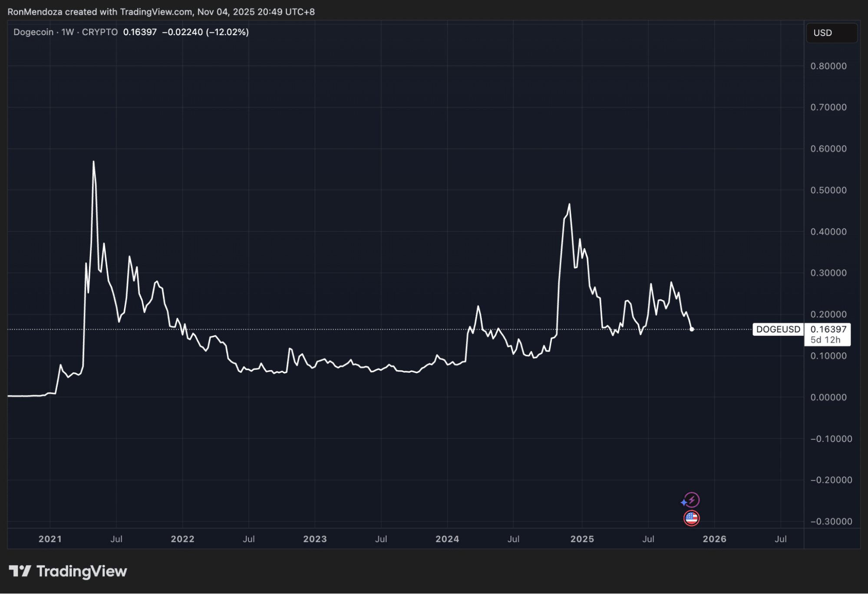Image resolution: width=868 pixels, height=594 pixels.
Task: Click the 0.50000 value on price scale
Action: click(x=828, y=190)
